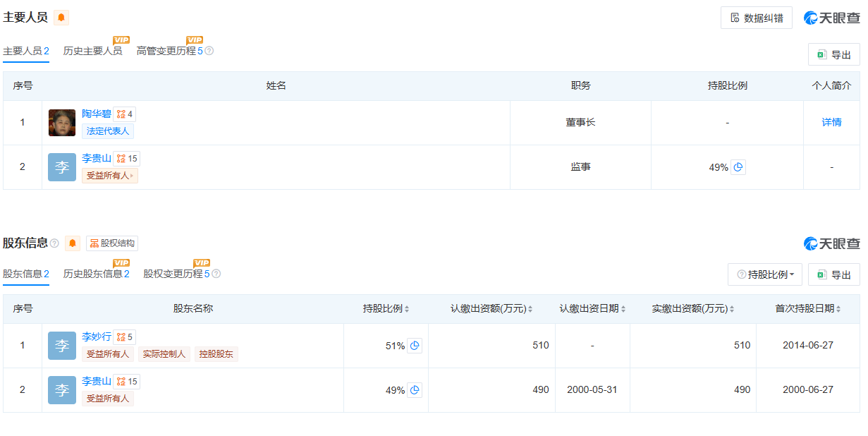This screenshot has width=868, height=436.
Task: Expand the 受益所有人 tag under 李贵山 in 主要人员
Action: (x=110, y=176)
